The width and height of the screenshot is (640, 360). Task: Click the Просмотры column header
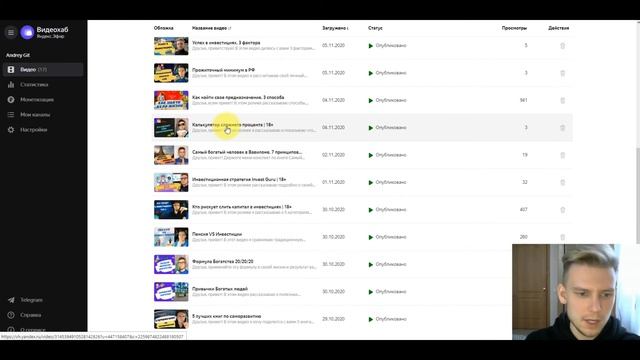[x=514, y=28]
